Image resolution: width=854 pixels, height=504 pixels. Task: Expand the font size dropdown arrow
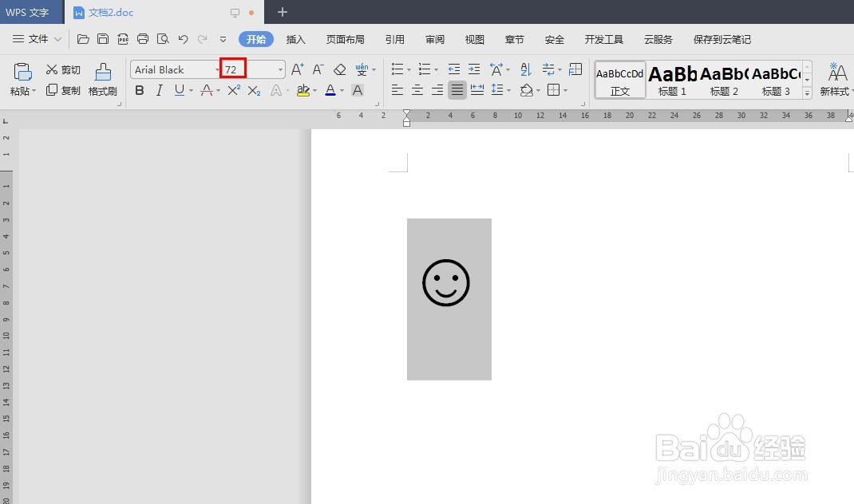tap(280, 69)
